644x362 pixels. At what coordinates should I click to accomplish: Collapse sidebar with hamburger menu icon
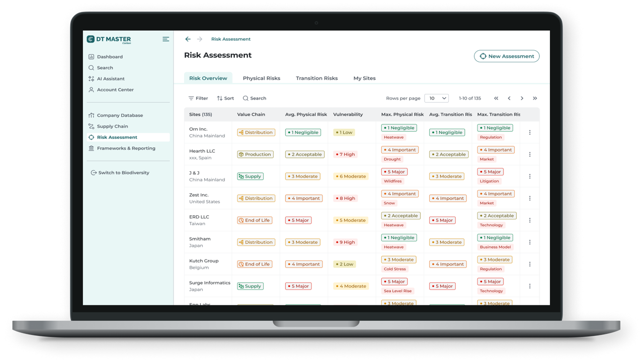(x=166, y=39)
